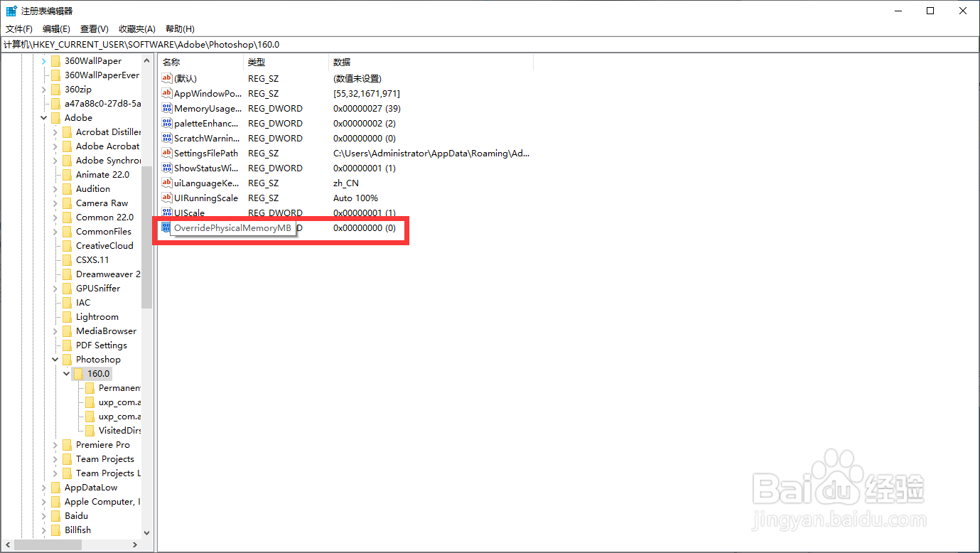Click the string icon of SettingsFilePath value
The image size is (980, 553).
[167, 153]
